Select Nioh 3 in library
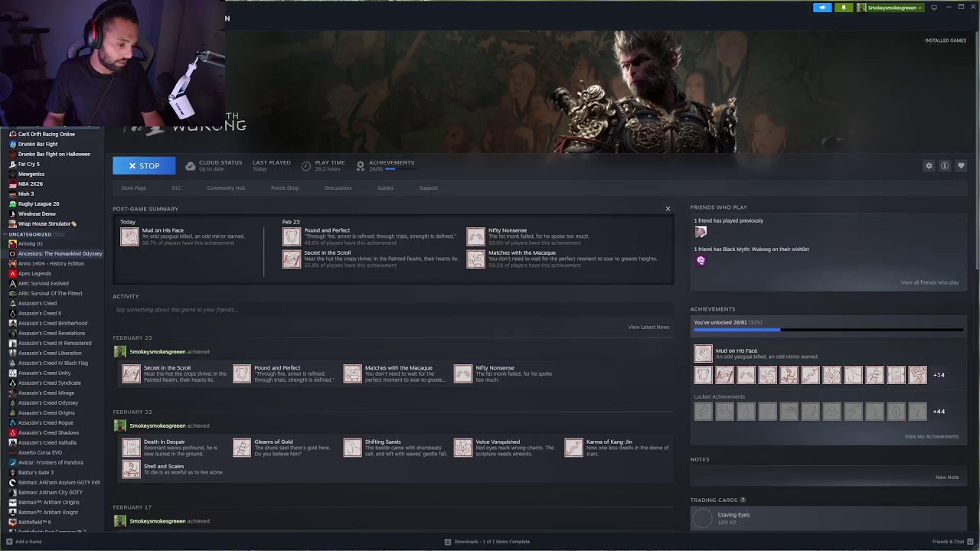The height and width of the screenshot is (551, 980). coord(26,194)
